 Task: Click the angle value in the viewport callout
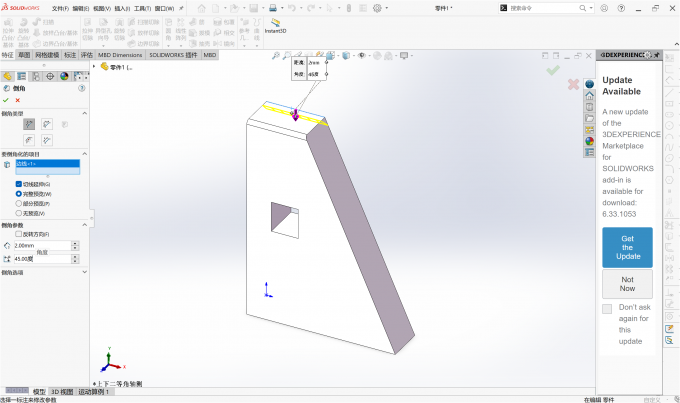coord(316,74)
